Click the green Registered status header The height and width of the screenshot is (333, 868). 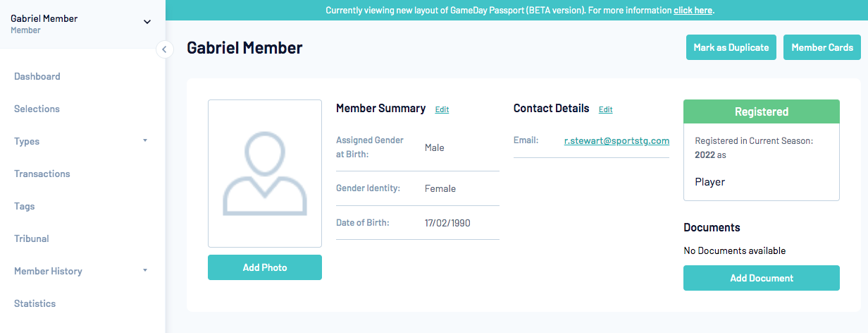(x=762, y=111)
